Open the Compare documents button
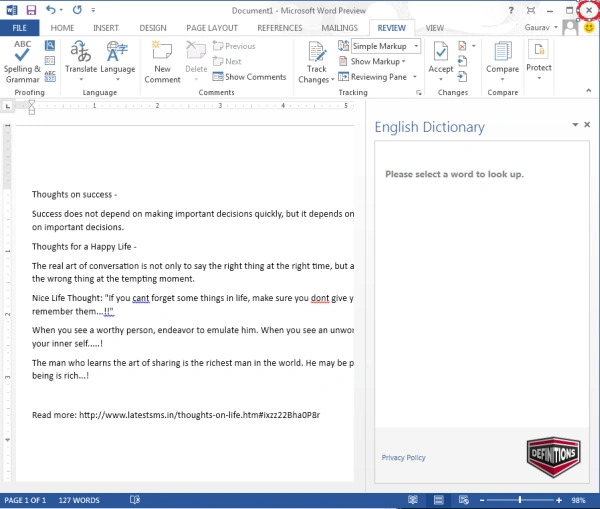Viewport: 600px width, 509px height. (502, 60)
